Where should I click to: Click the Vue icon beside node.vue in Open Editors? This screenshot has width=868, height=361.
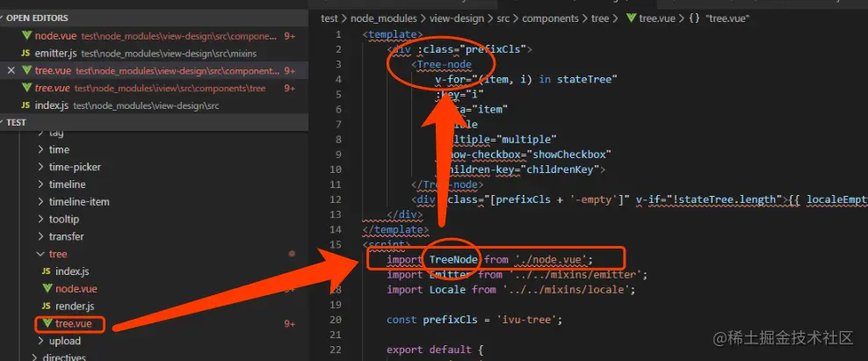tap(26, 36)
